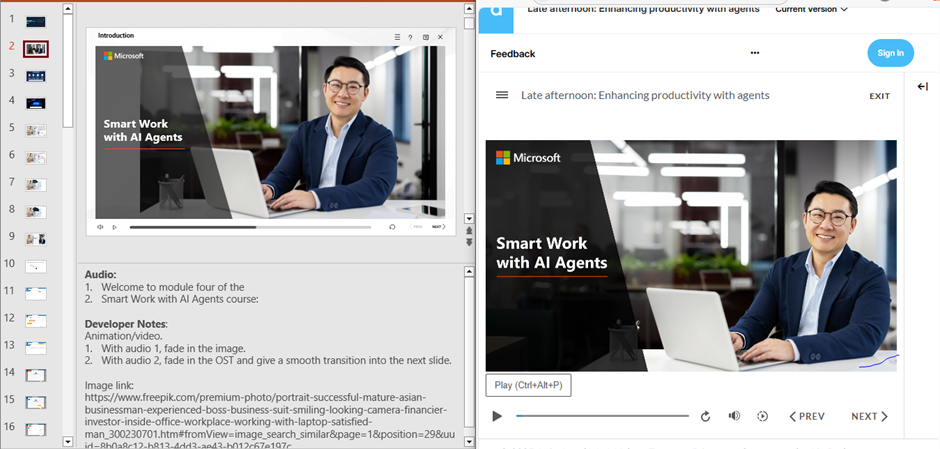This screenshot has width=940, height=449.
Task: Select slide 11 thumbnail in PowerPoint
Action: [x=36, y=293]
